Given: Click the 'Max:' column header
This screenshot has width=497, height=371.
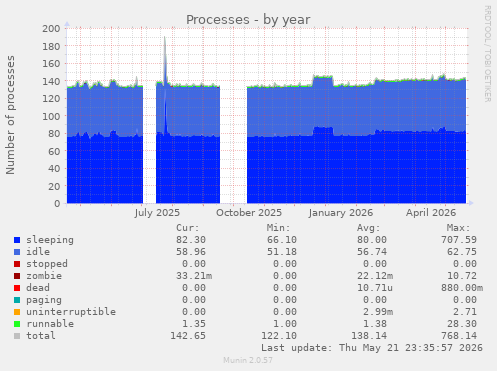Looking at the screenshot, I should [459, 228].
